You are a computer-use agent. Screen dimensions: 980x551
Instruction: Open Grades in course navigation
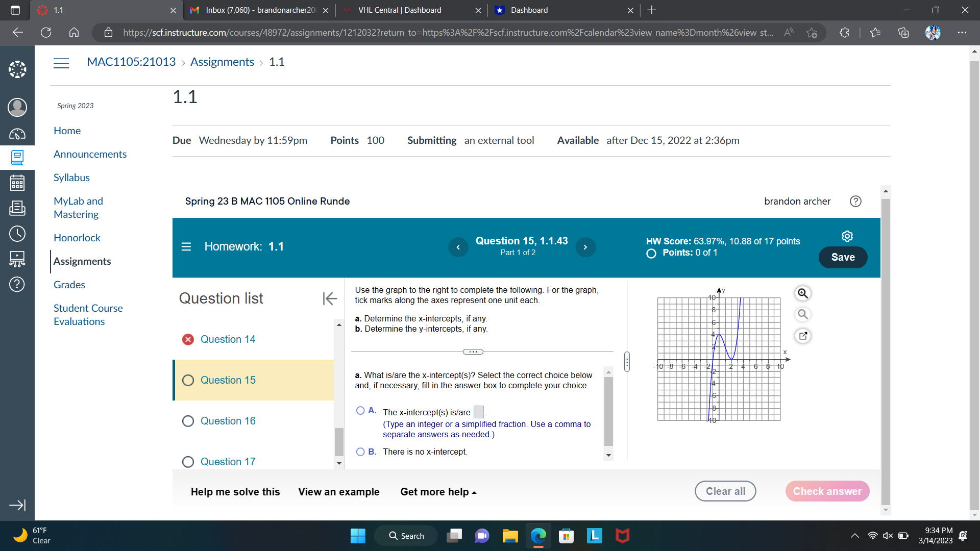click(69, 285)
